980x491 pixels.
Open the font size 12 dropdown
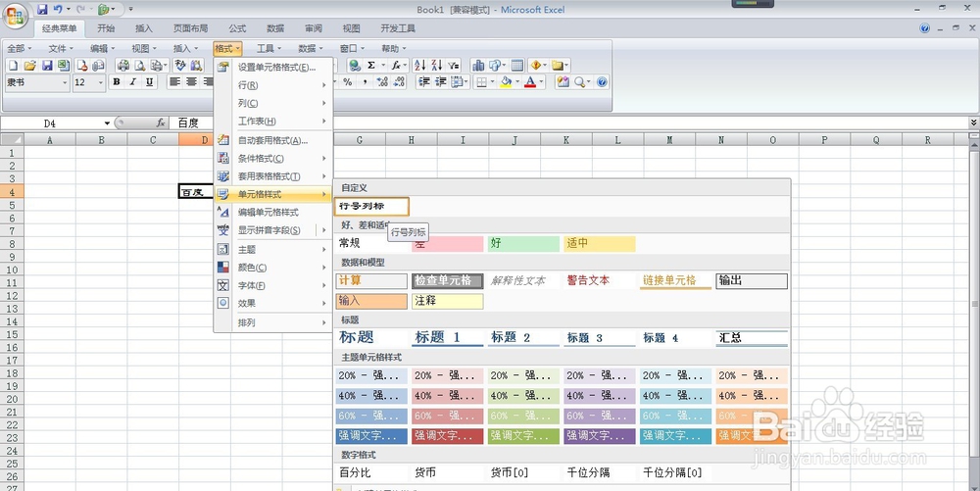coord(101,82)
